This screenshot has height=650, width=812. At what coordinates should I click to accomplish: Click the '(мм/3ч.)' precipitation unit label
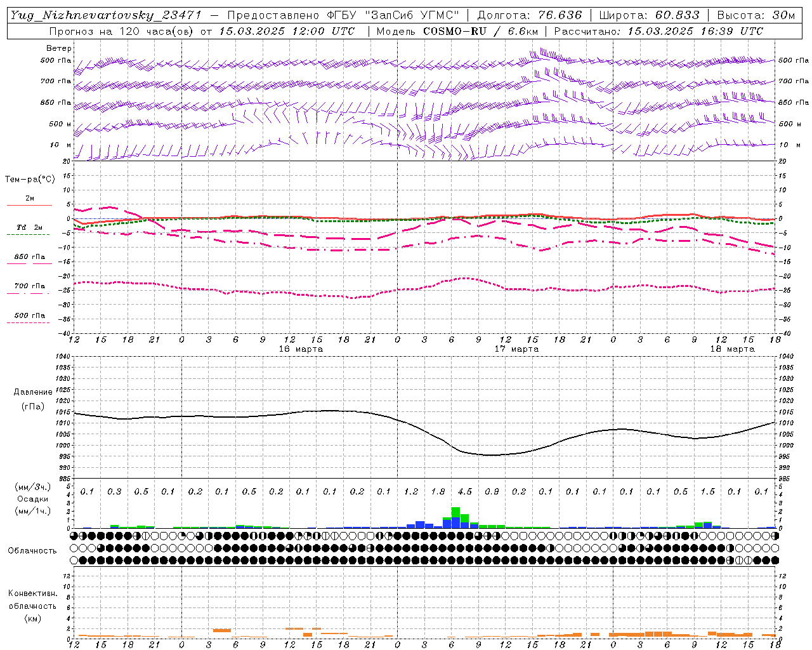[x=32, y=487]
